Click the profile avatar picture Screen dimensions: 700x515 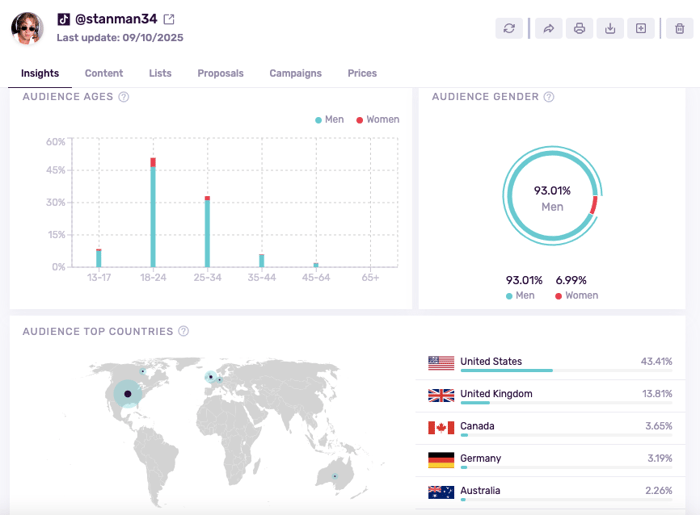27,29
